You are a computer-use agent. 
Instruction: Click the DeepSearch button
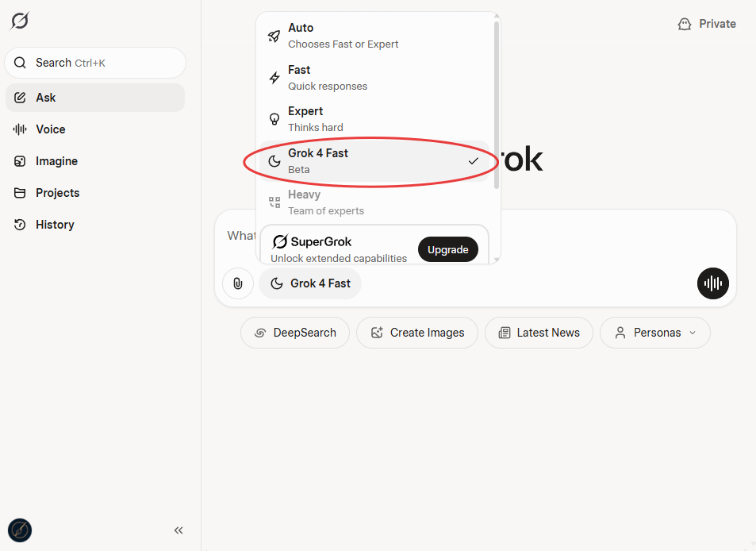[x=295, y=333]
